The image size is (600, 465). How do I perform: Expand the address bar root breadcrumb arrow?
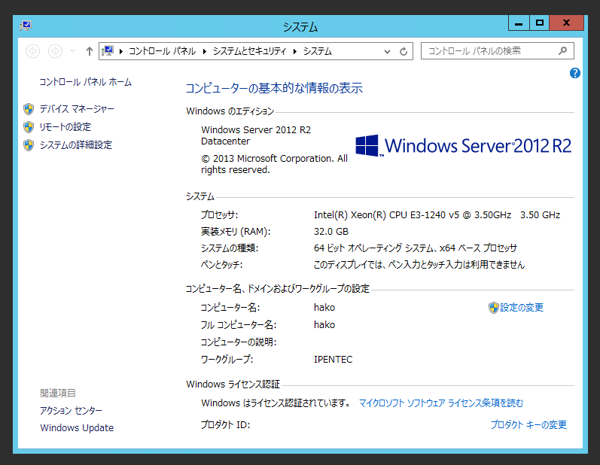121,51
